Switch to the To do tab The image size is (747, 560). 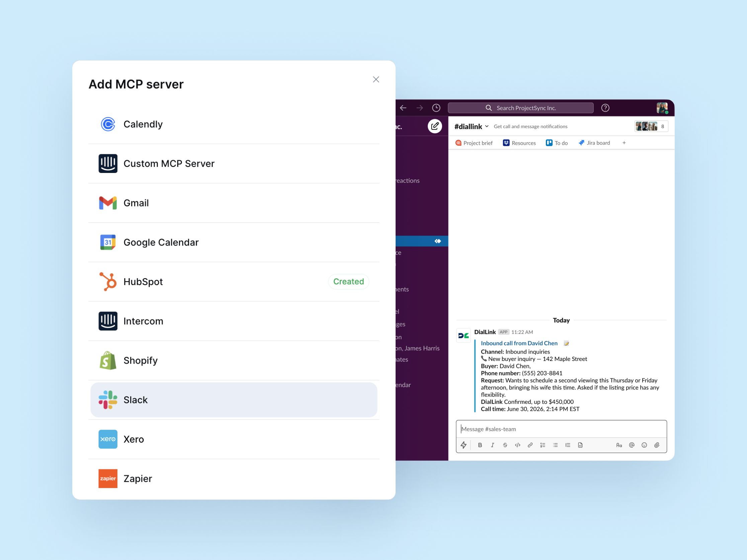click(557, 143)
